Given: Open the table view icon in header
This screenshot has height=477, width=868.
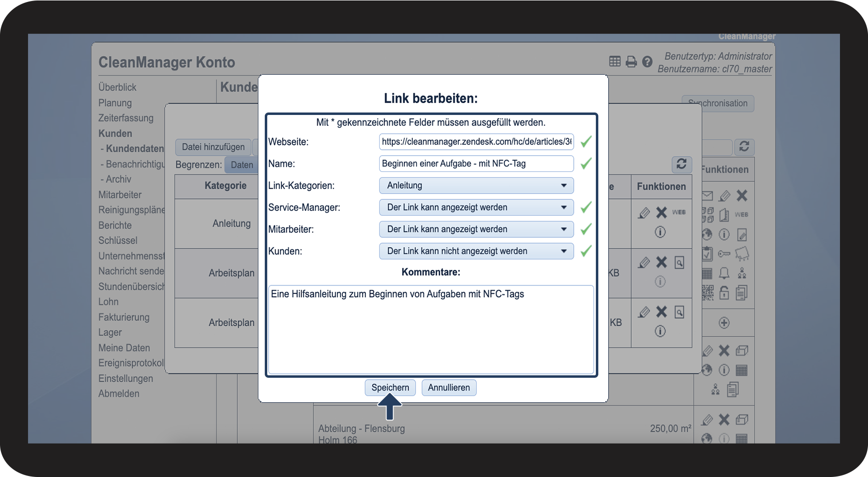Looking at the screenshot, I should pos(615,61).
